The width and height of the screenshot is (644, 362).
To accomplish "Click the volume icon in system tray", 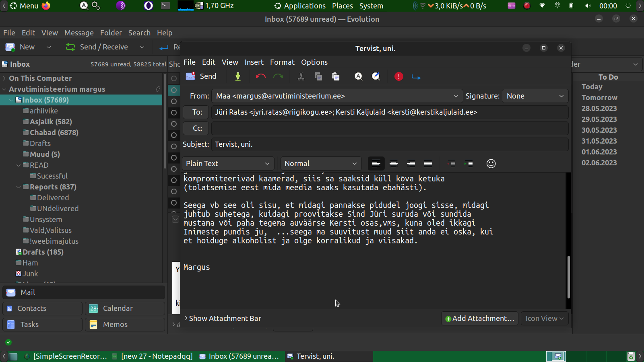I will point(588,6).
